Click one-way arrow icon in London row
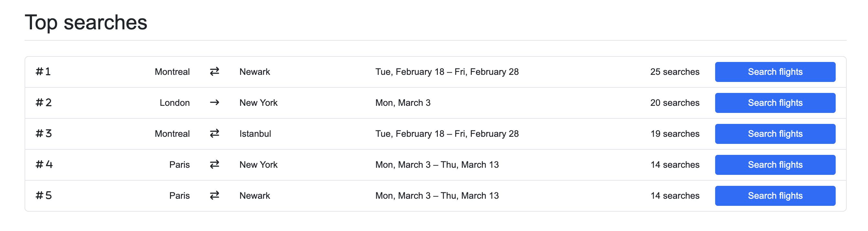Screen dimensions: 868x231 coord(214,103)
